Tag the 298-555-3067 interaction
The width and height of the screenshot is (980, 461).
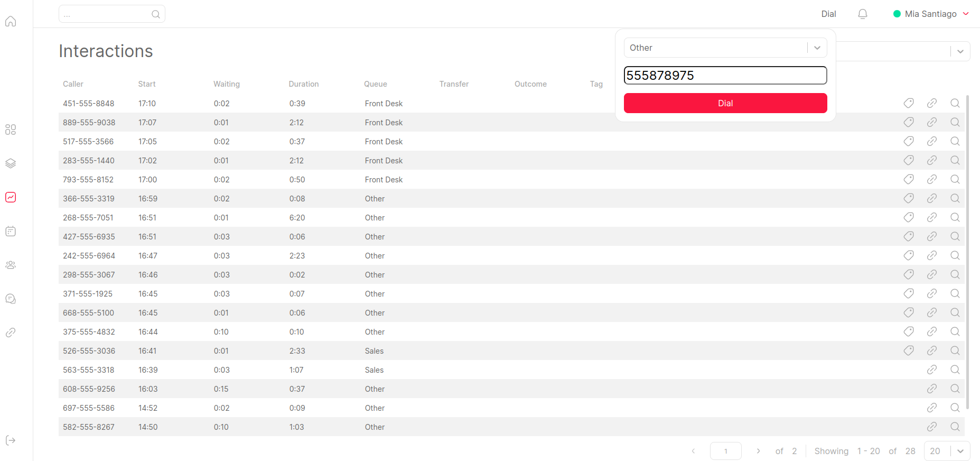pos(909,274)
